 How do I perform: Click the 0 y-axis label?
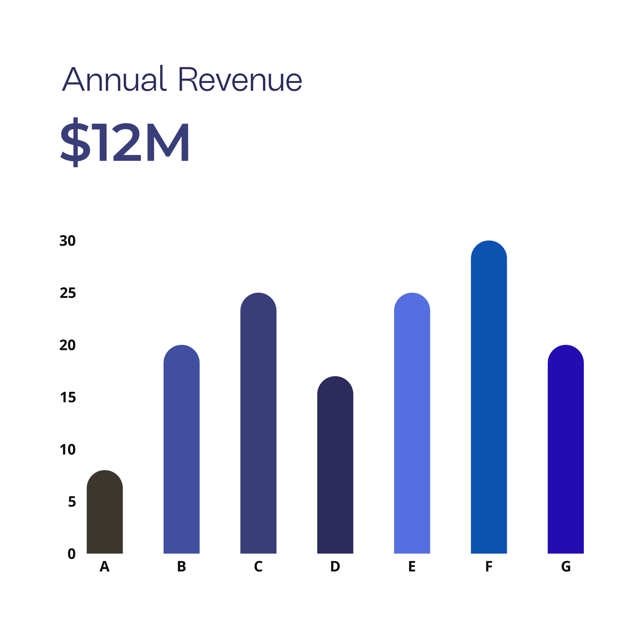coord(71,554)
